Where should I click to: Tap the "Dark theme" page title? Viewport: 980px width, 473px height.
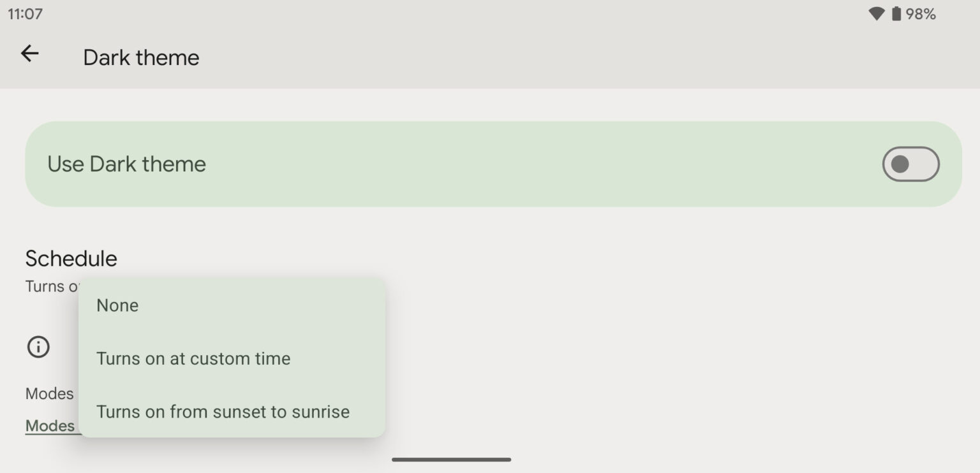click(x=140, y=57)
